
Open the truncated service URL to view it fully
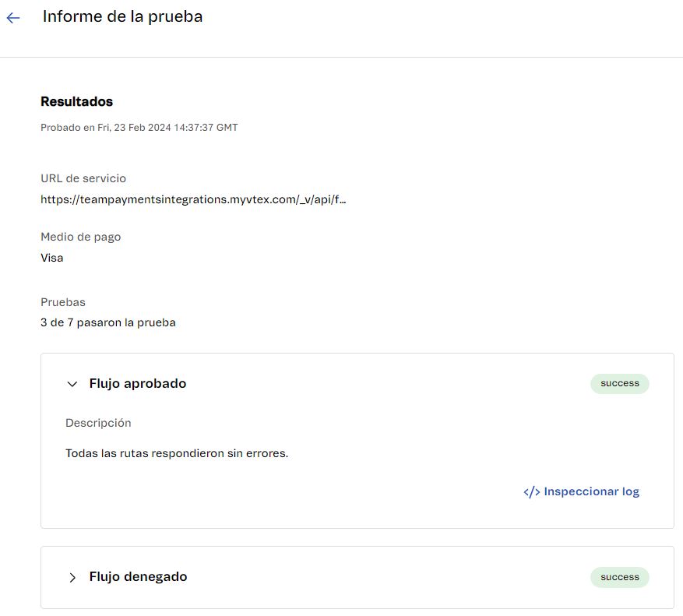192,200
